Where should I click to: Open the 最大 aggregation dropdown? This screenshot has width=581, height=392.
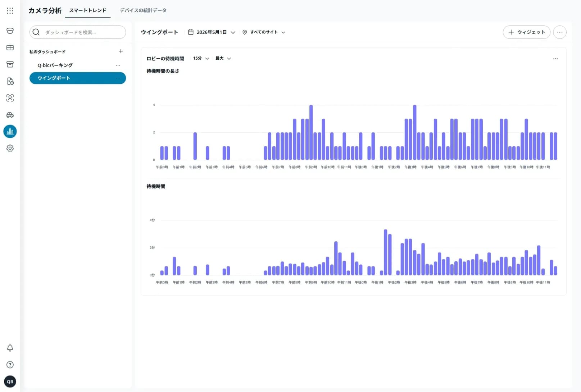point(223,58)
